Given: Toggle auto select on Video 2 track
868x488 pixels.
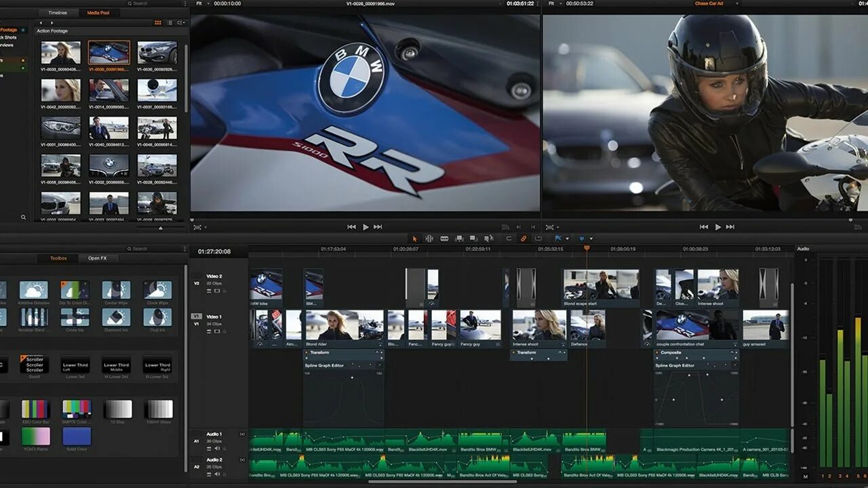Looking at the screenshot, I should pos(210,291).
